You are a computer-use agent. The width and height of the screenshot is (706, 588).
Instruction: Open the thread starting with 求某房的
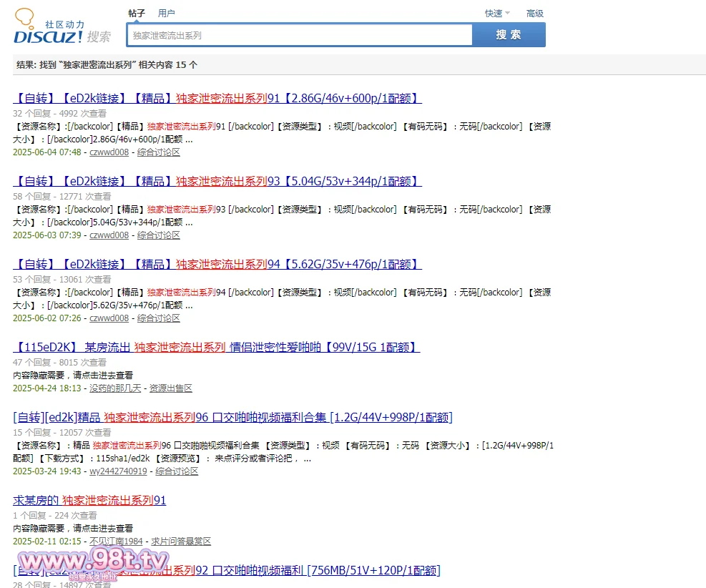(89, 500)
